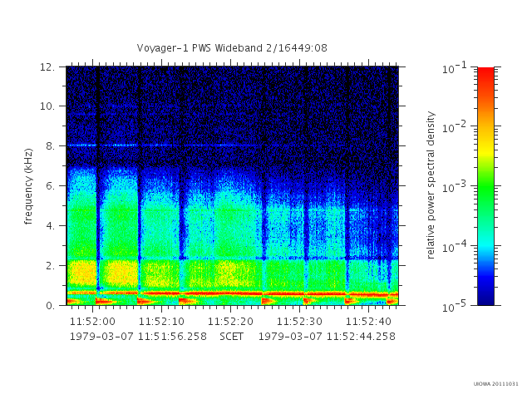Click the "6." frequency tick label
532x399 pixels.
point(51,186)
